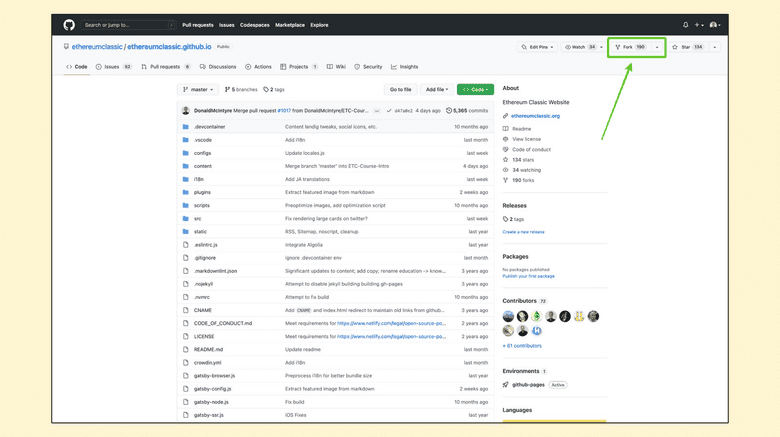Click the Fork button
780x437 pixels.
(x=630, y=47)
